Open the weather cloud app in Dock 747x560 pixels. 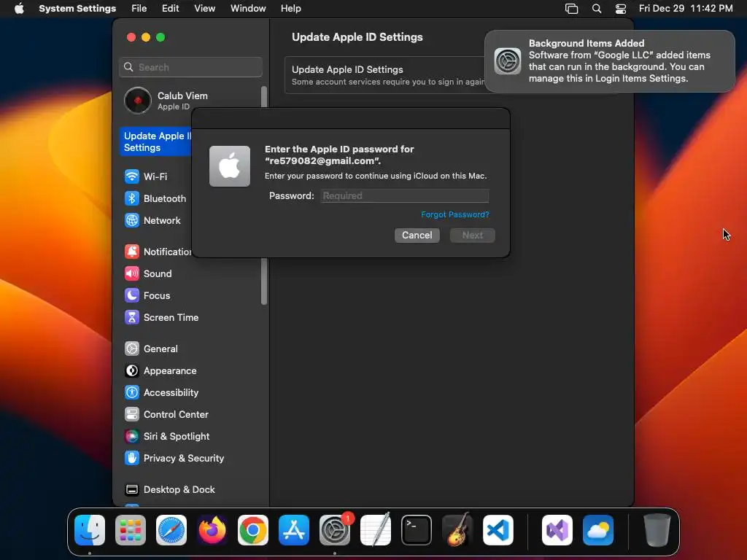pyautogui.click(x=598, y=530)
